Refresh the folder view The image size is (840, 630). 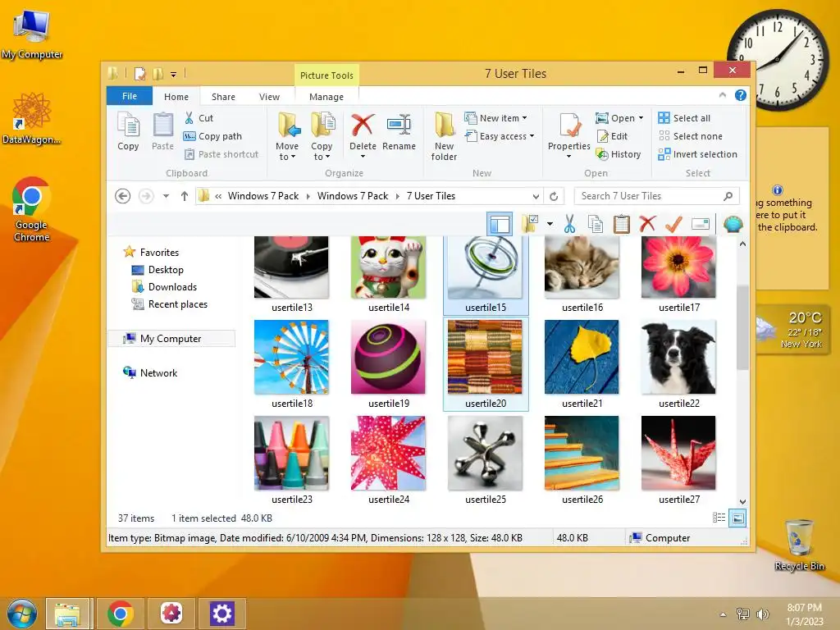click(x=554, y=196)
